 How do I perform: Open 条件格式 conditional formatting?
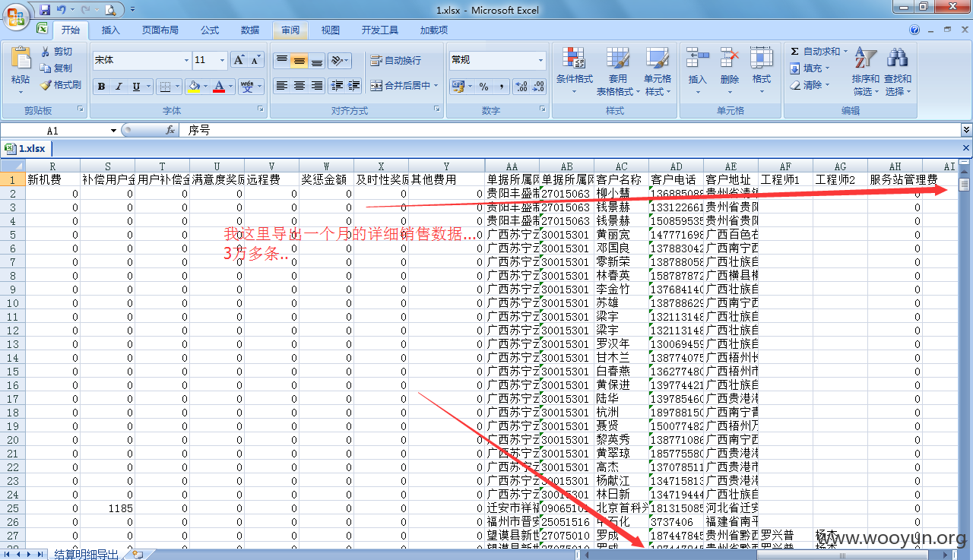(x=574, y=71)
